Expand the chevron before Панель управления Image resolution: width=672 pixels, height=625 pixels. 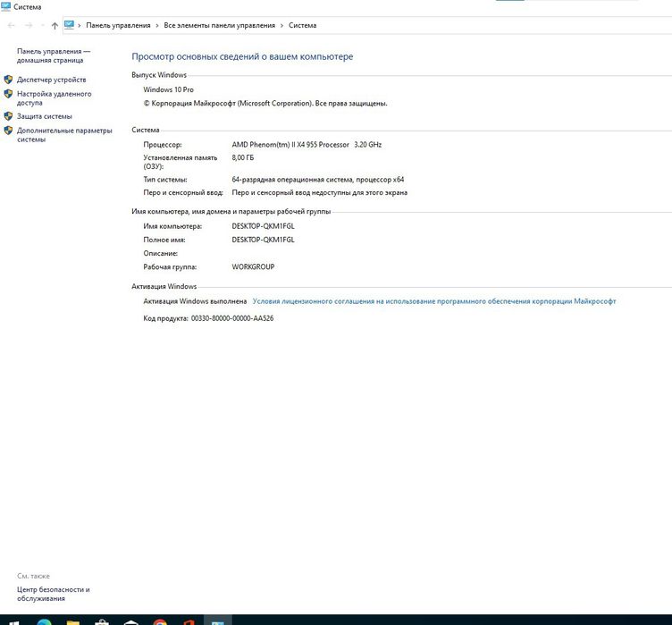point(80,26)
